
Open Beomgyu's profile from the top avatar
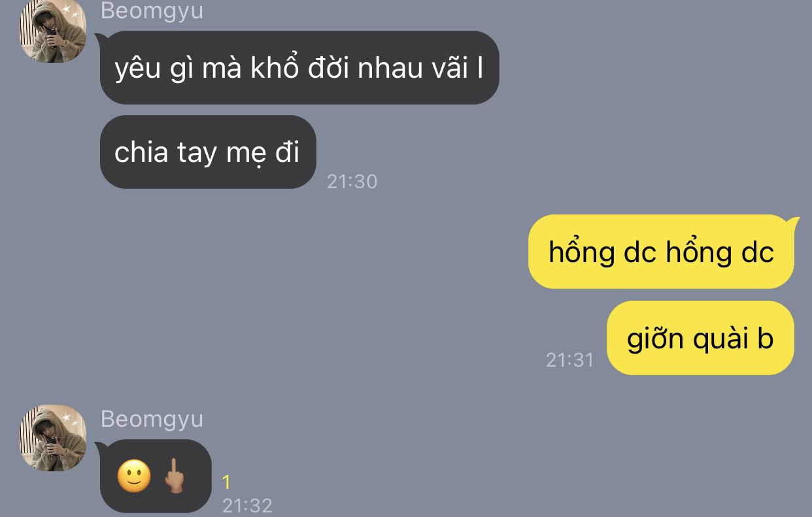click(x=53, y=30)
